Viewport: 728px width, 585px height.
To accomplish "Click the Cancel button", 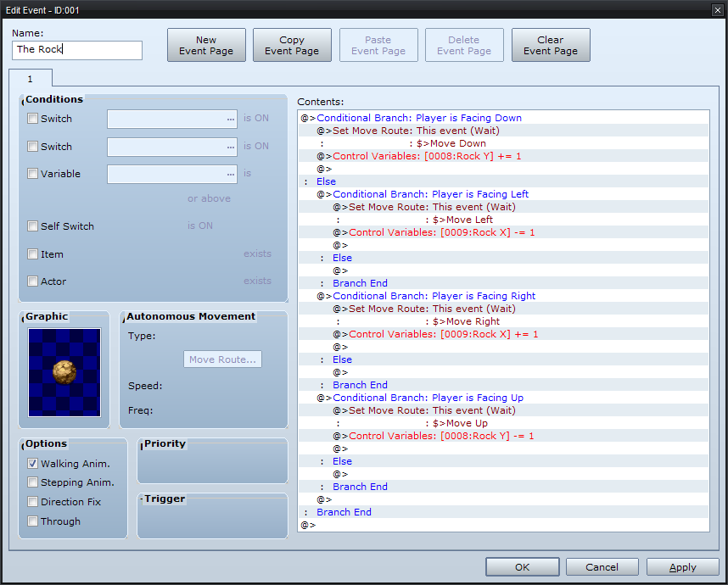I will pyautogui.click(x=602, y=567).
